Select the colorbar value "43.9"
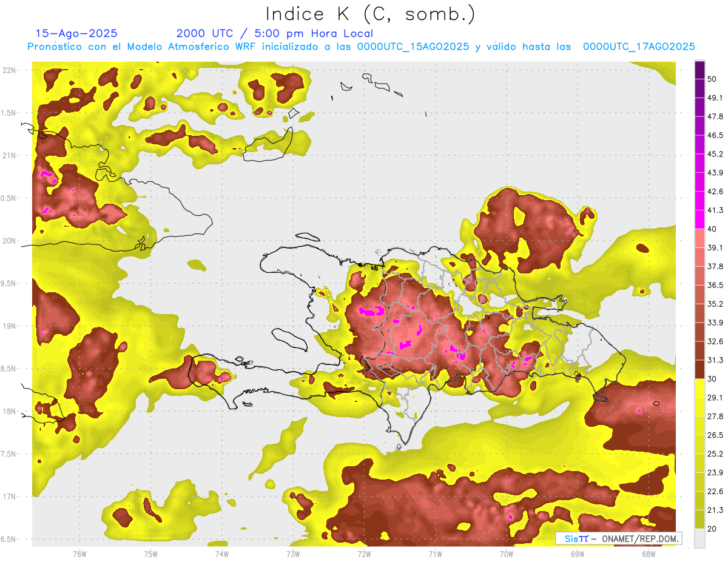 (715, 173)
